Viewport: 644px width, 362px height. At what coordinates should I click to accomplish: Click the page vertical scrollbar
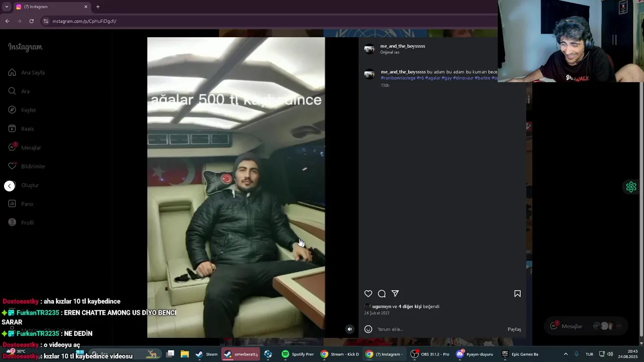point(641,186)
